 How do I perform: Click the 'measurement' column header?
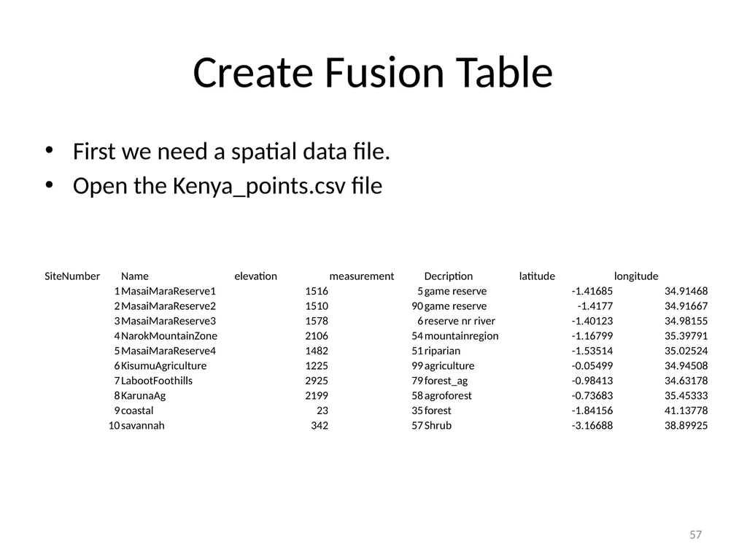(362, 276)
